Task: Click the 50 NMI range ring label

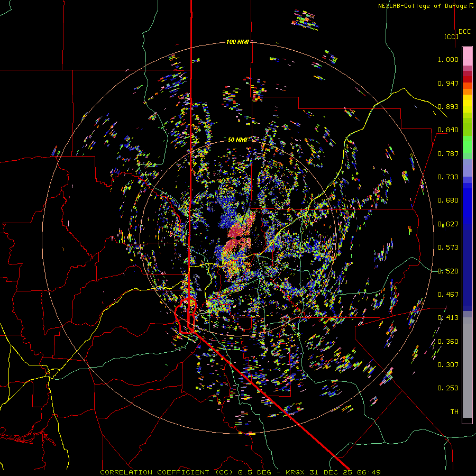Action: pyautogui.click(x=237, y=140)
